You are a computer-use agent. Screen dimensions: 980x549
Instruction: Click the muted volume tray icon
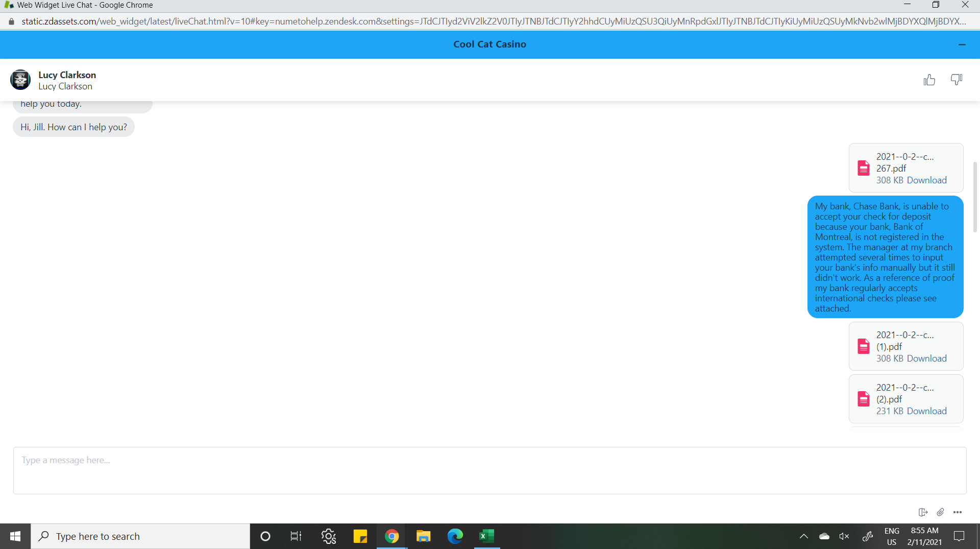(x=844, y=536)
